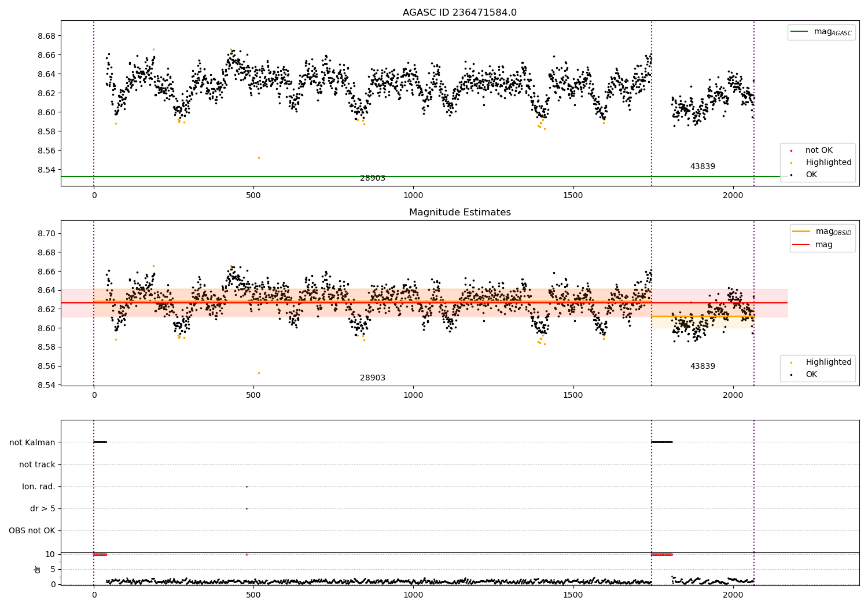Click the 'Magnitude Estimates' subplot title
The height and width of the screenshot is (608, 868).
tap(459, 213)
